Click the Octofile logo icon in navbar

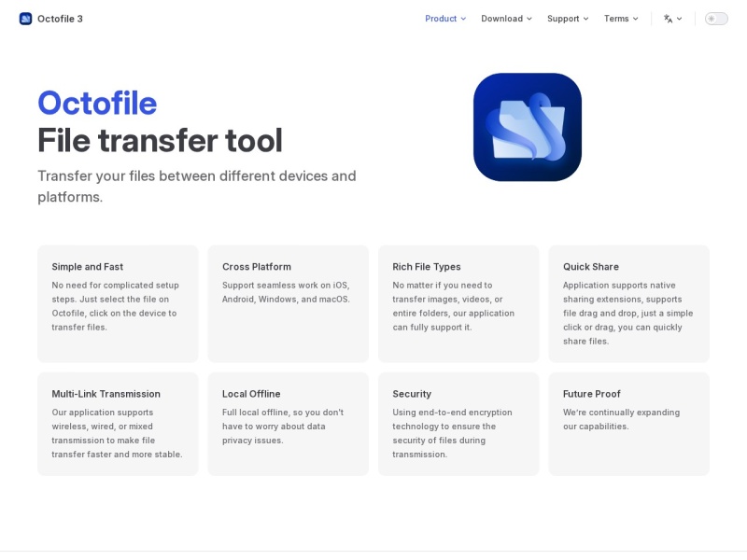point(25,19)
